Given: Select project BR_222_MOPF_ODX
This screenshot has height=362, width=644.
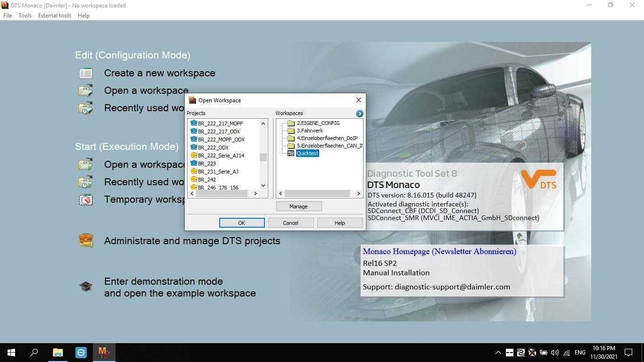Looking at the screenshot, I should point(221,140).
